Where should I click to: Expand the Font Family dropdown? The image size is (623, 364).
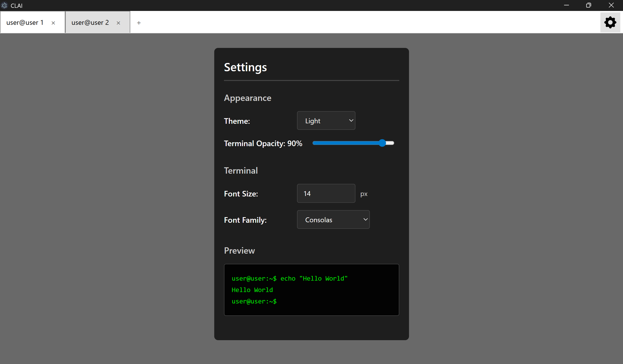(333, 220)
